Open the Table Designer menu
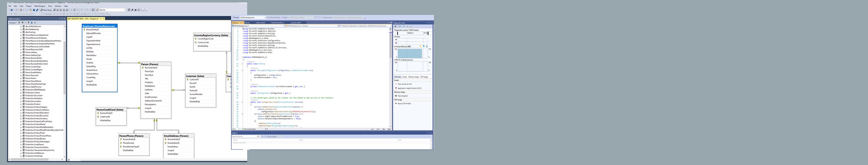Image resolution: width=868 pixels, height=165 pixels. coord(40,6)
